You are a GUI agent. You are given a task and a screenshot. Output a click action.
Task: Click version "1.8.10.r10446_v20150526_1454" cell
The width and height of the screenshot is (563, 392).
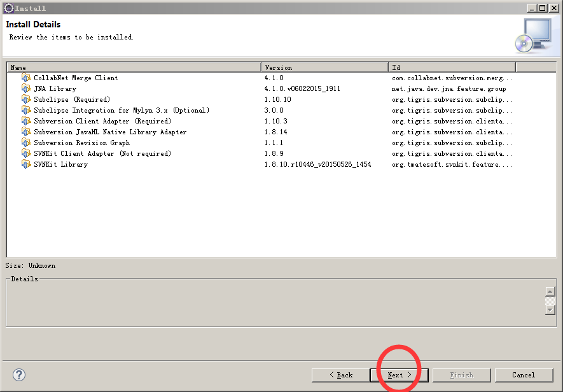[318, 164]
